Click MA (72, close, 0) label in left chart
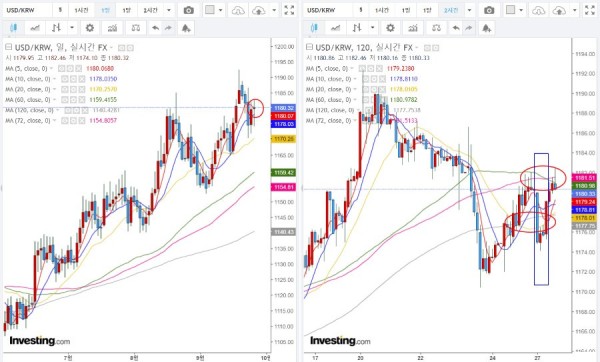This screenshot has height=362, width=600. point(28,121)
